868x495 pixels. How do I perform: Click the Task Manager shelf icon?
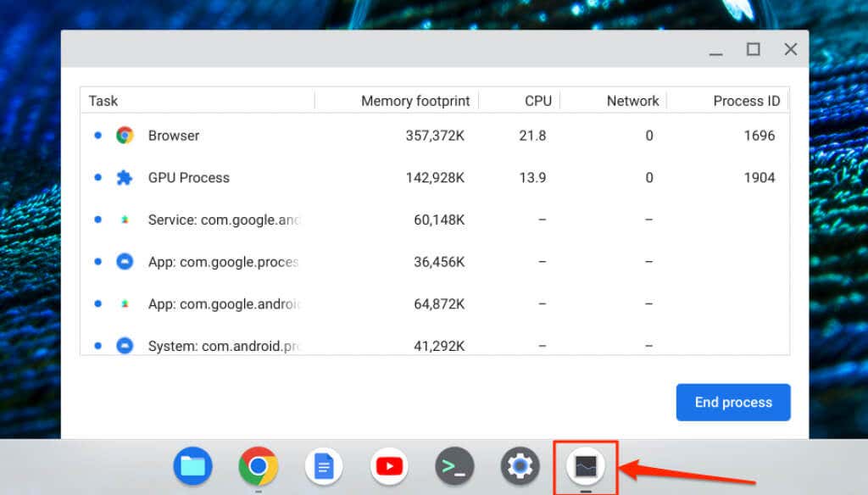(x=586, y=466)
